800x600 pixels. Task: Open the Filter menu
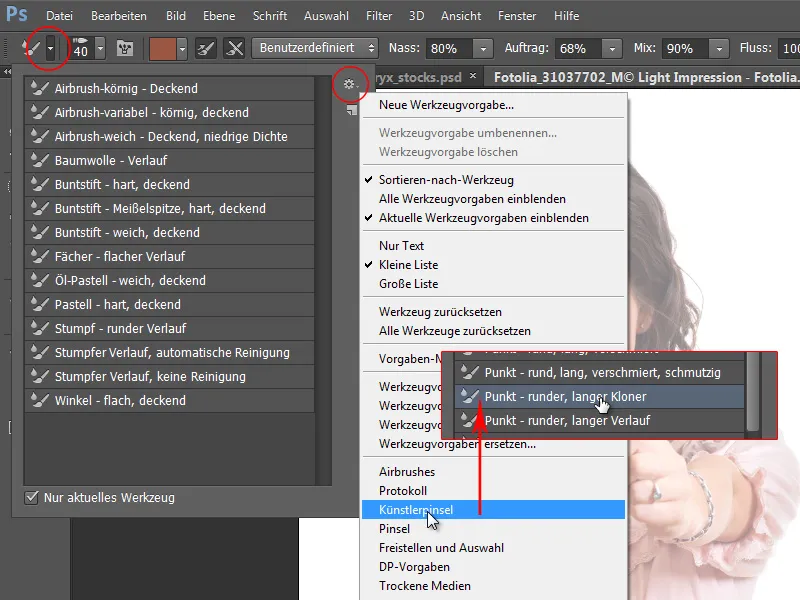coord(378,17)
